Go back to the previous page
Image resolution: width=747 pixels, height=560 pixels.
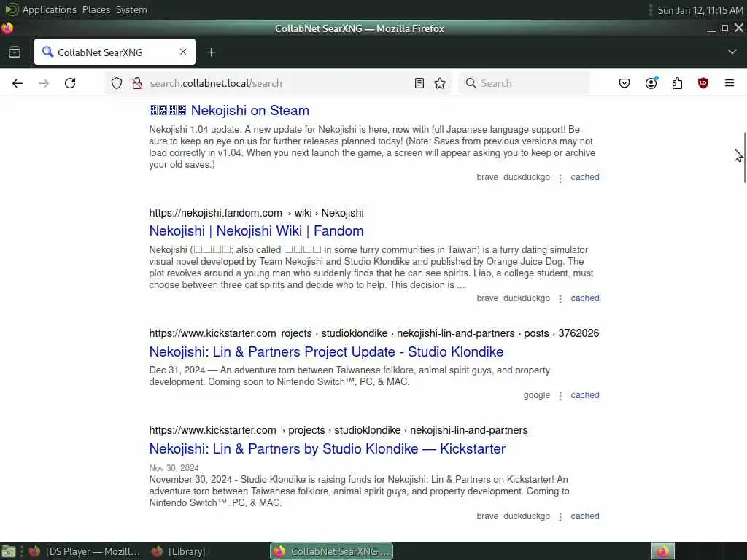pyautogui.click(x=18, y=83)
